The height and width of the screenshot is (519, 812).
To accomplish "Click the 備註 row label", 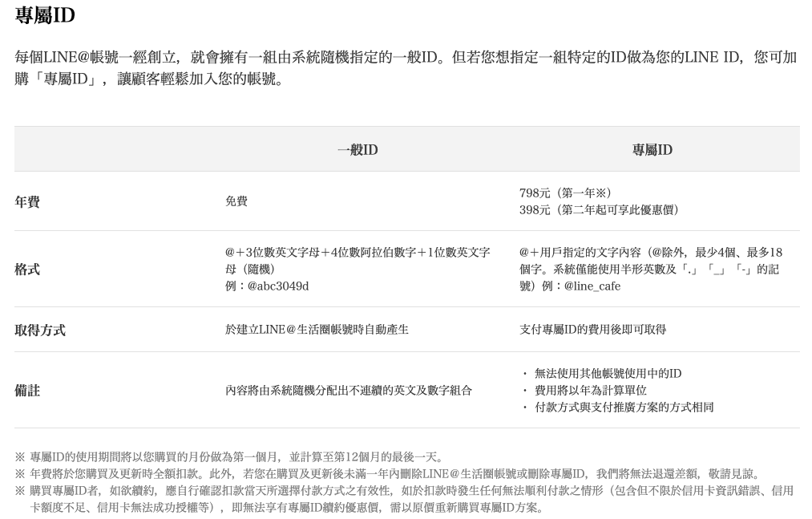I will coord(27,391).
